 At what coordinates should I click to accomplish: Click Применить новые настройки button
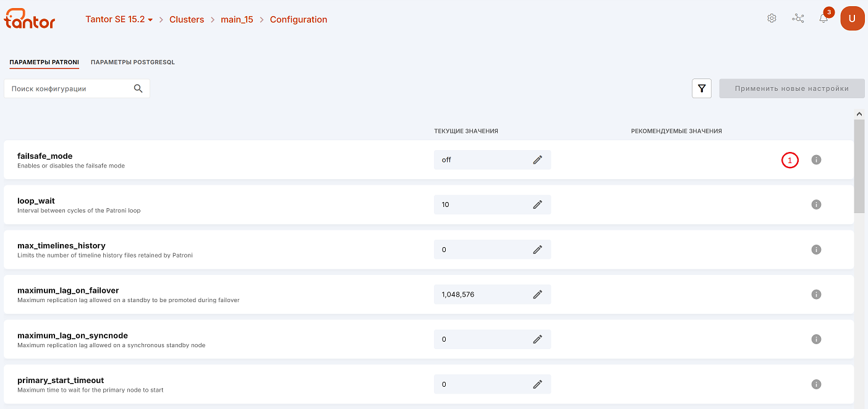792,88
